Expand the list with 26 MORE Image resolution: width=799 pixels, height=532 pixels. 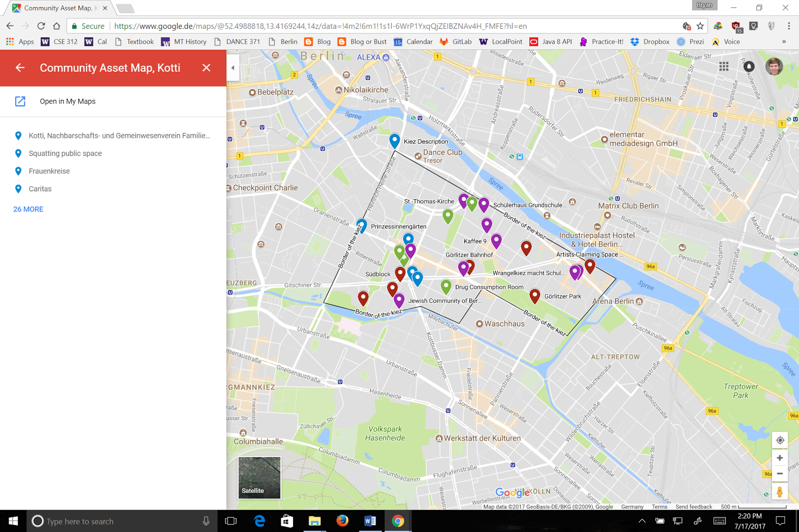click(x=28, y=209)
